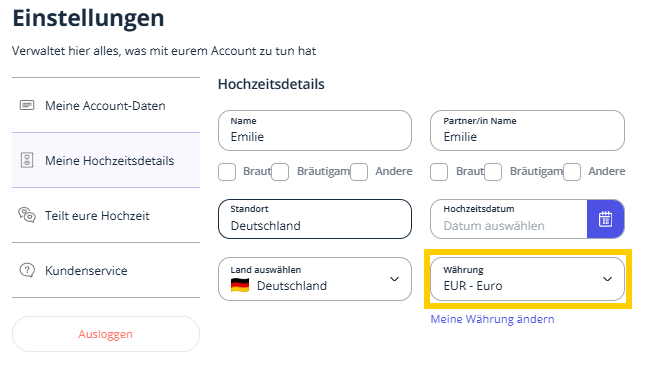Screen dimensions: 646x370
Task: Click the Ausloggen button
Action: tap(106, 334)
